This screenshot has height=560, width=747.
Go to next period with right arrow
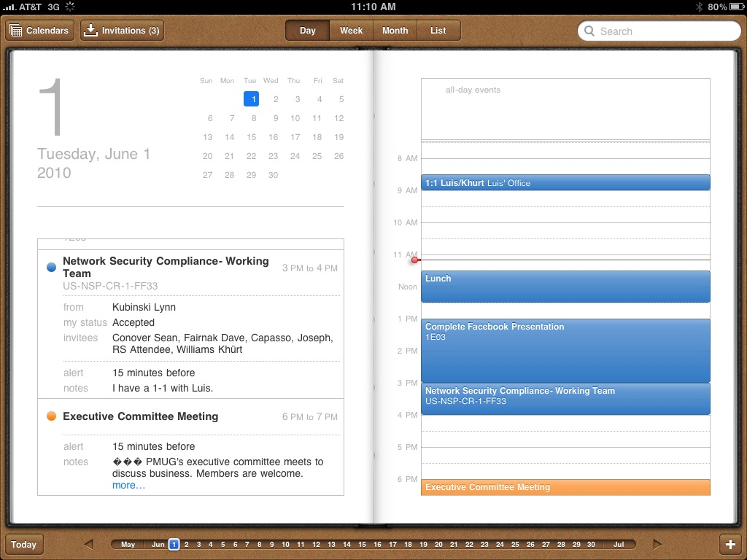click(657, 544)
